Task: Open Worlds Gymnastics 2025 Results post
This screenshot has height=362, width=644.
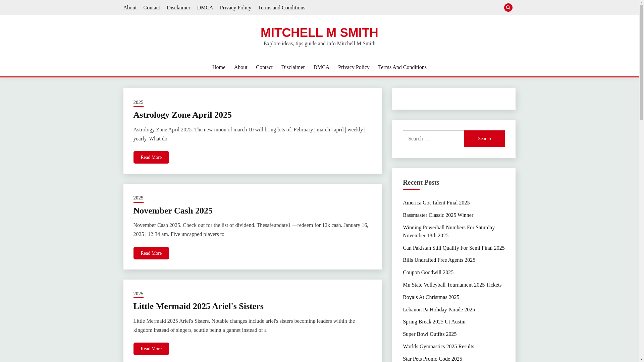Action: click(438, 346)
